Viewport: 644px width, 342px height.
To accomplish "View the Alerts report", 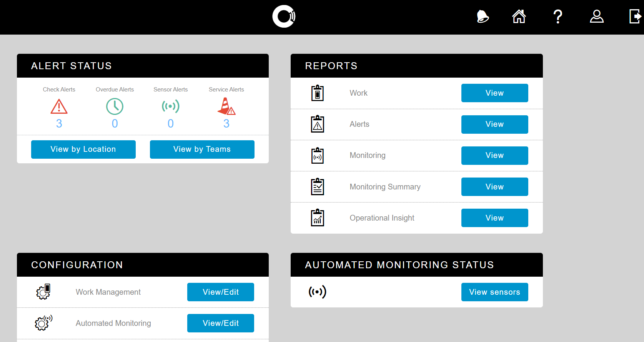I will pyautogui.click(x=494, y=125).
